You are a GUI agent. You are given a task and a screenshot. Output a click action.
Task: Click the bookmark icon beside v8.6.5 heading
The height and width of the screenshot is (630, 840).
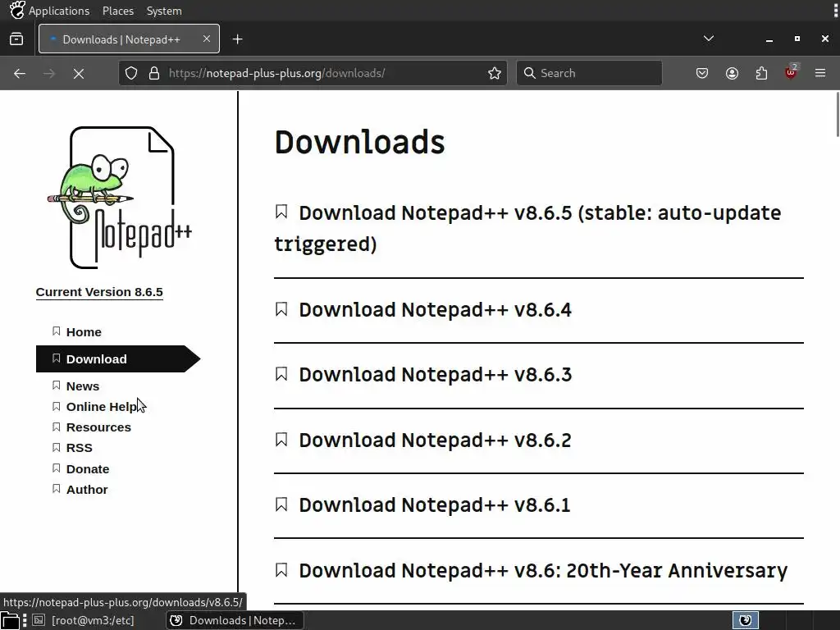click(x=281, y=212)
